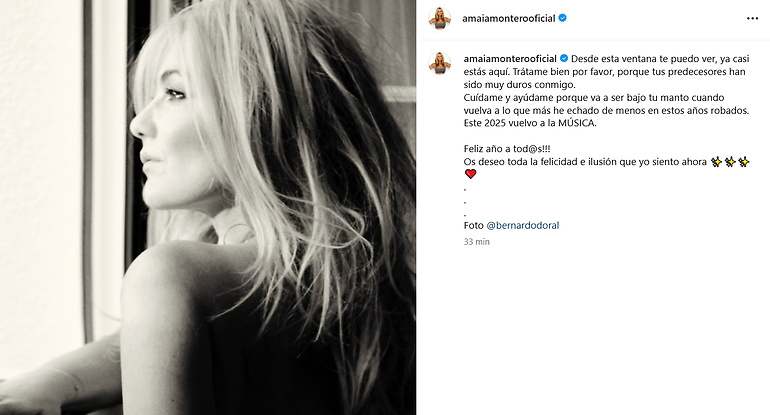Click the 'Os deseo toda la felicidad' line

[585, 162]
